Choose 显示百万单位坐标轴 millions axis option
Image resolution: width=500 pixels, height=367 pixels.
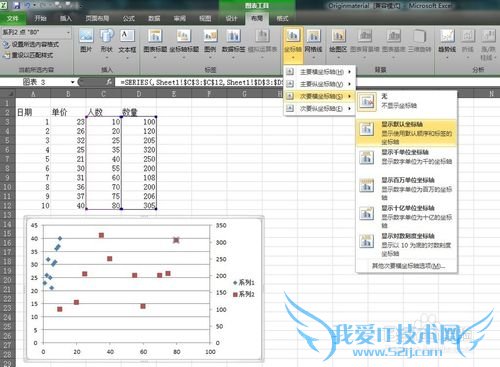pos(406,188)
